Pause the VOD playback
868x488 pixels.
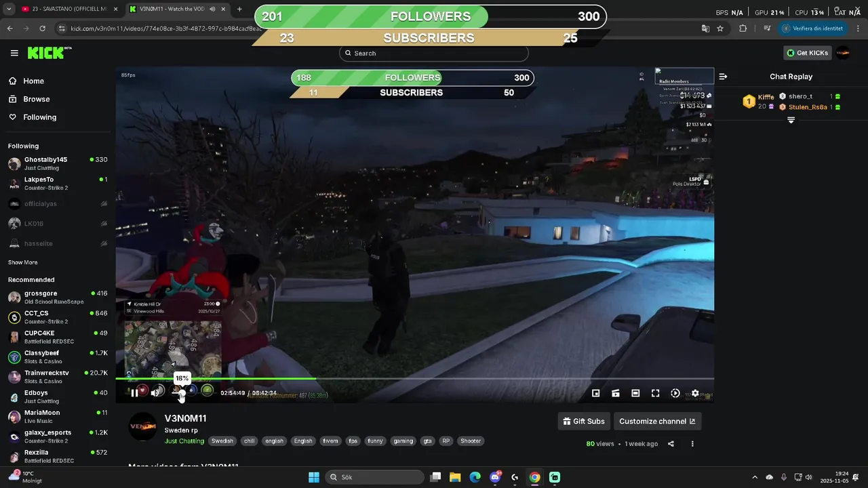[x=134, y=392]
